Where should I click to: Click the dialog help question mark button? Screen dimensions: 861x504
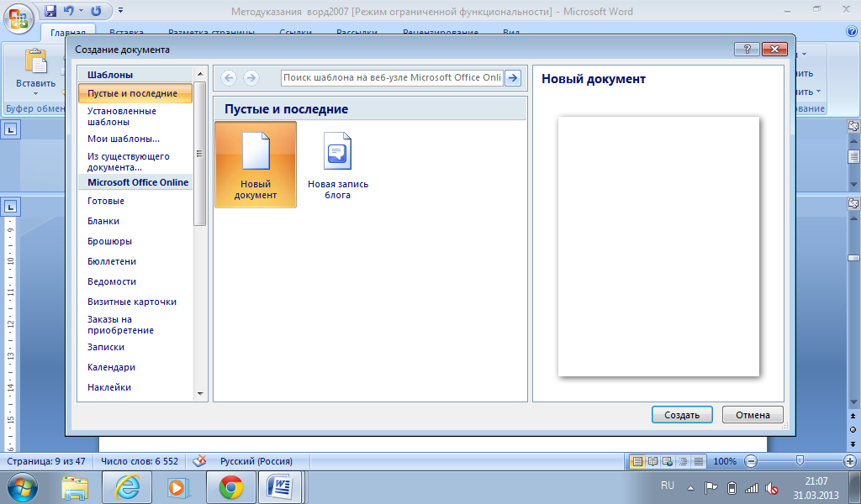point(747,50)
